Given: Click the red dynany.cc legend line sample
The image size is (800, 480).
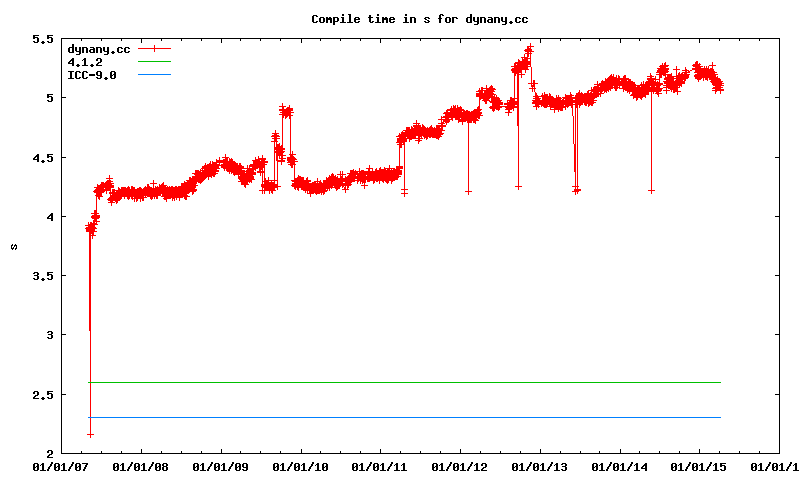Looking at the screenshot, I should tap(155, 49).
